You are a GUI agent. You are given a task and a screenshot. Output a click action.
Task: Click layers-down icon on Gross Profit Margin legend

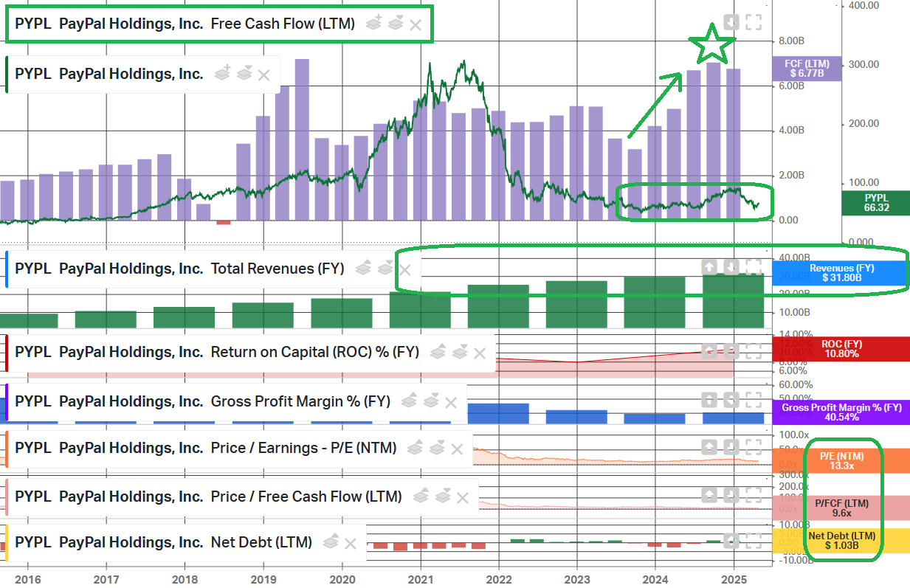(431, 401)
